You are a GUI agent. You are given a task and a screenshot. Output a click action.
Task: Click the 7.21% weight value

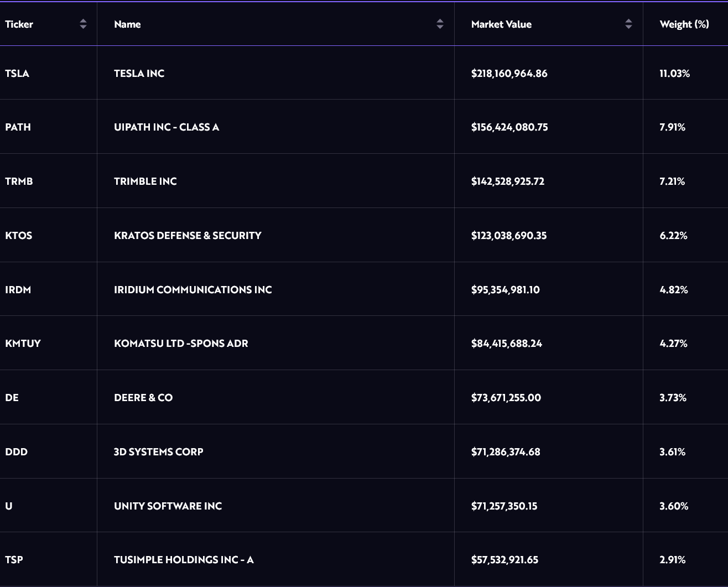click(672, 181)
